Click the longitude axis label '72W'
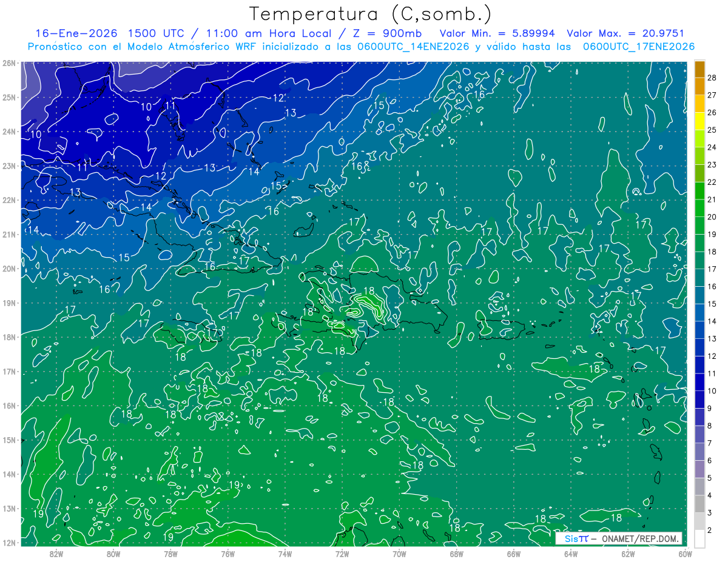This screenshot has height=562, width=728. coord(342,553)
